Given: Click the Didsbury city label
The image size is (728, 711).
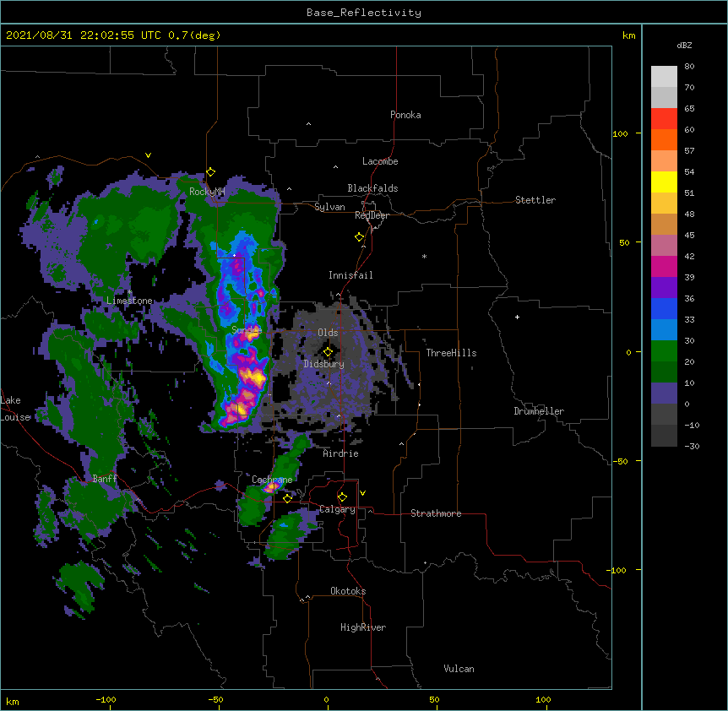Looking at the screenshot, I should coord(324,364).
